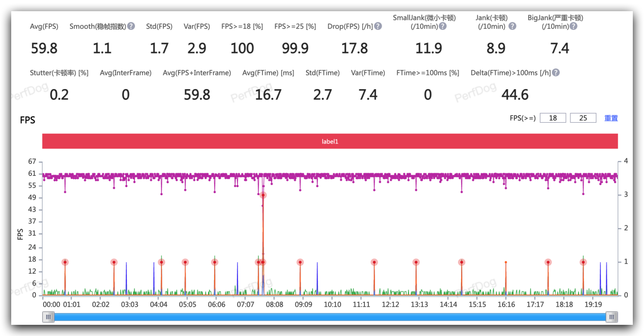Click the last jank marker before 19:19
This screenshot has width=644, height=336.
point(583,263)
